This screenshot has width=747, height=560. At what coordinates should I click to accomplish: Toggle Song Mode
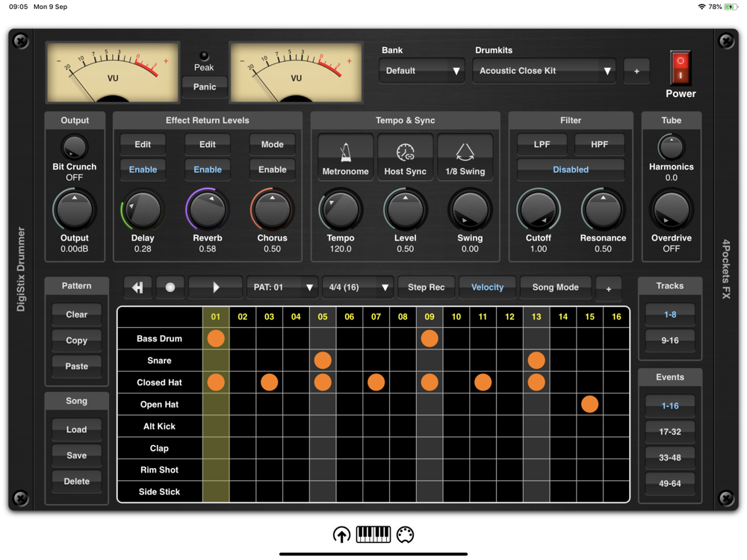[556, 287]
